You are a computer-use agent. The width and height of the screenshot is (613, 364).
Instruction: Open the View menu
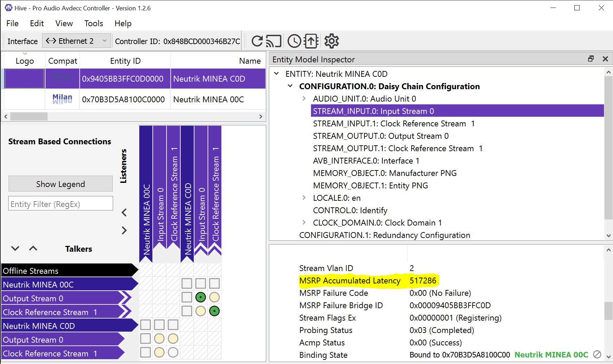[x=64, y=23]
